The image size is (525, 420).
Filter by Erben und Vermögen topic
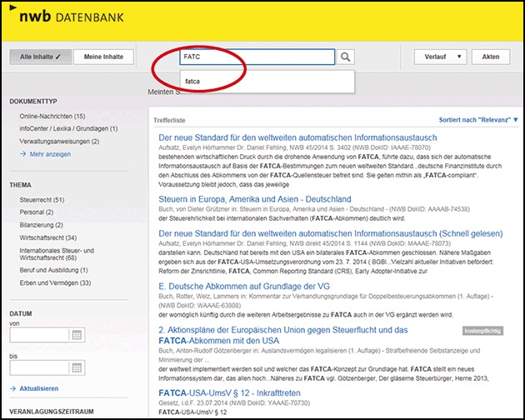coord(55,283)
